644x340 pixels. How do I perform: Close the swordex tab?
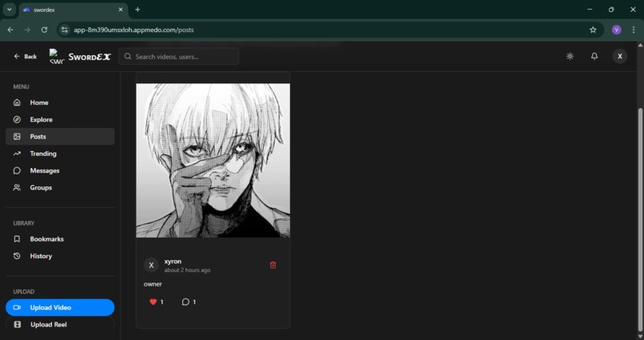tap(121, 10)
